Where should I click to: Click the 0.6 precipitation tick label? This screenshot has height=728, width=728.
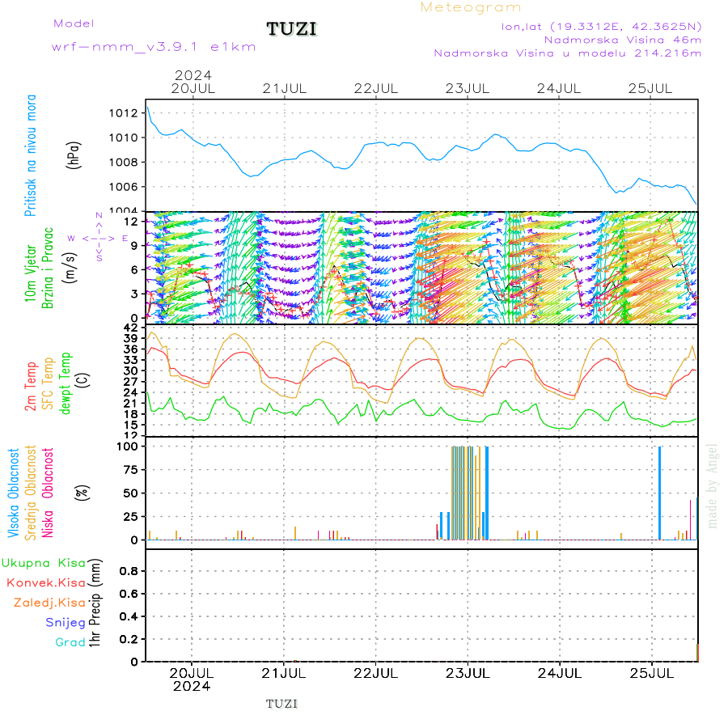coord(129,594)
